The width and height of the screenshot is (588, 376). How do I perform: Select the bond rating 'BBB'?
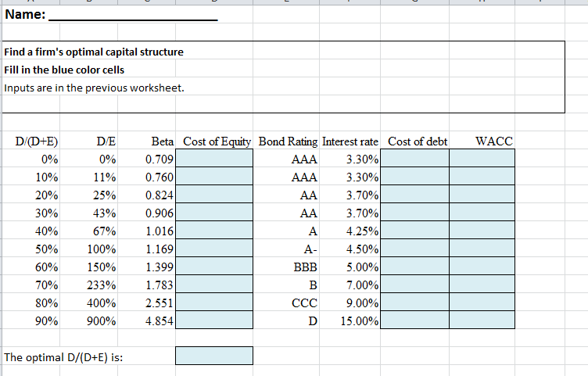pos(305,267)
